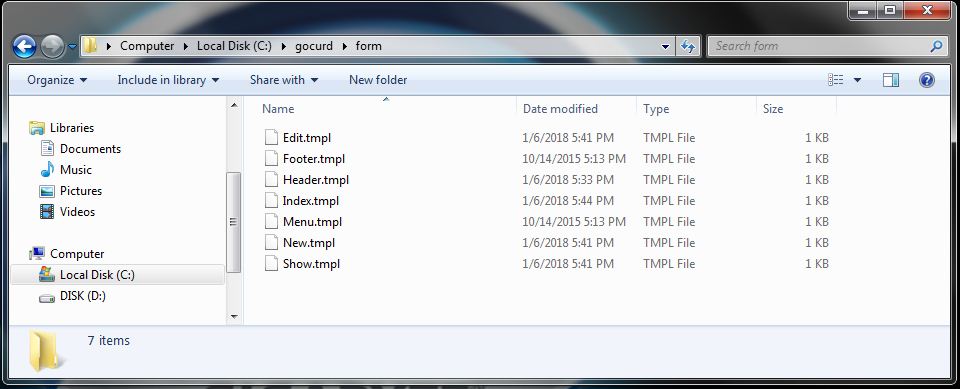Go back using the Back arrow button
The image size is (960, 389).
pos(24,47)
